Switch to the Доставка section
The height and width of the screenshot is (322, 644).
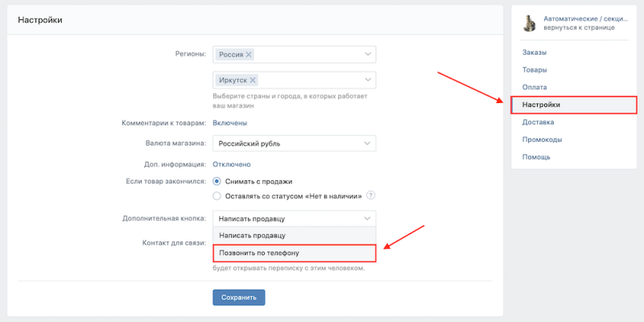(x=539, y=122)
